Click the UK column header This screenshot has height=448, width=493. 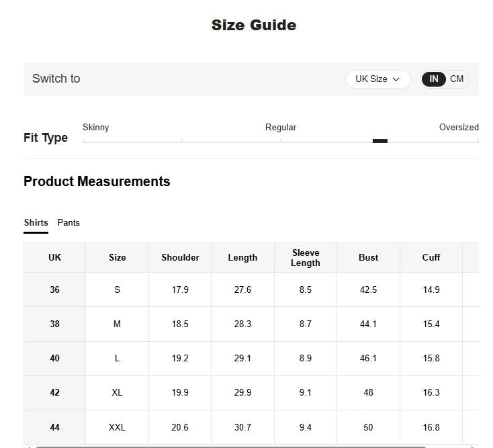click(54, 257)
